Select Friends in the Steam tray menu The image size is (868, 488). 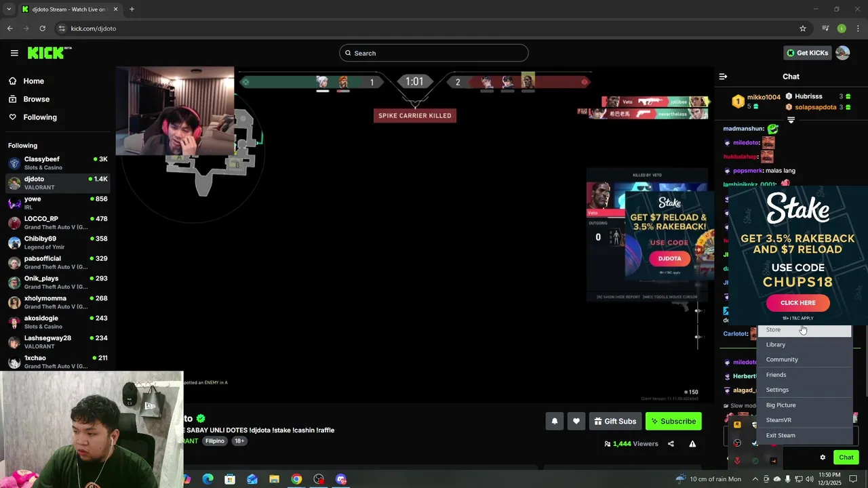click(x=804, y=375)
